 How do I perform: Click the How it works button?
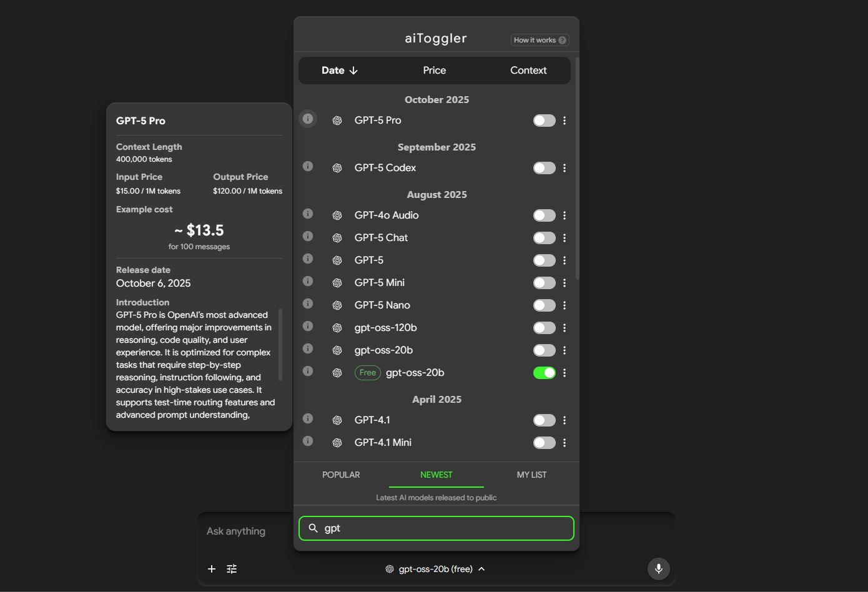click(540, 40)
